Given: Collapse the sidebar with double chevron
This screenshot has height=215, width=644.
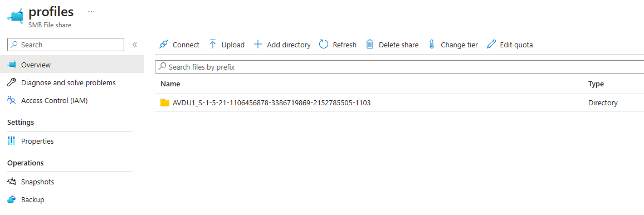Looking at the screenshot, I should 135,45.
